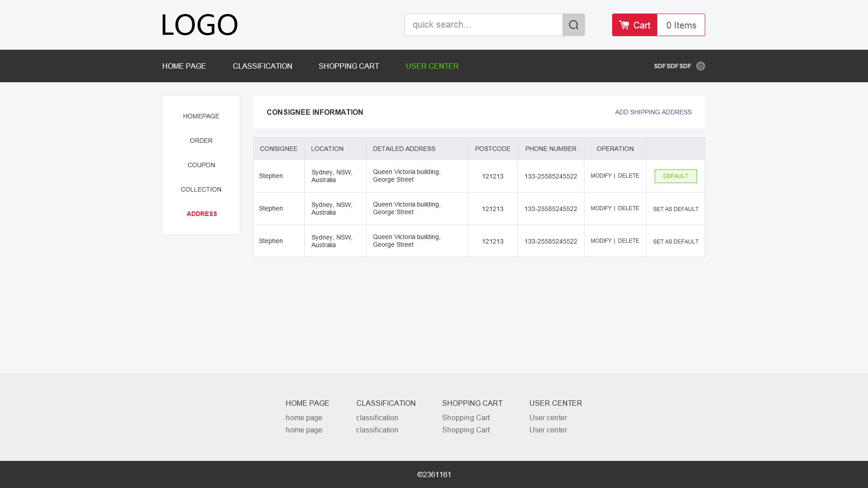Open footer User center first link
This screenshot has height=488, width=868.
pos(548,418)
